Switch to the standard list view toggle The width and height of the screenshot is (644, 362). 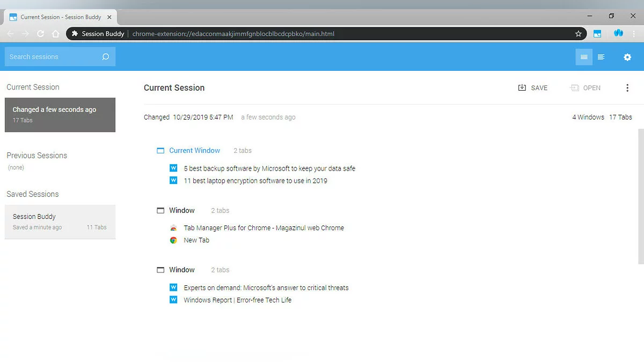[584, 57]
